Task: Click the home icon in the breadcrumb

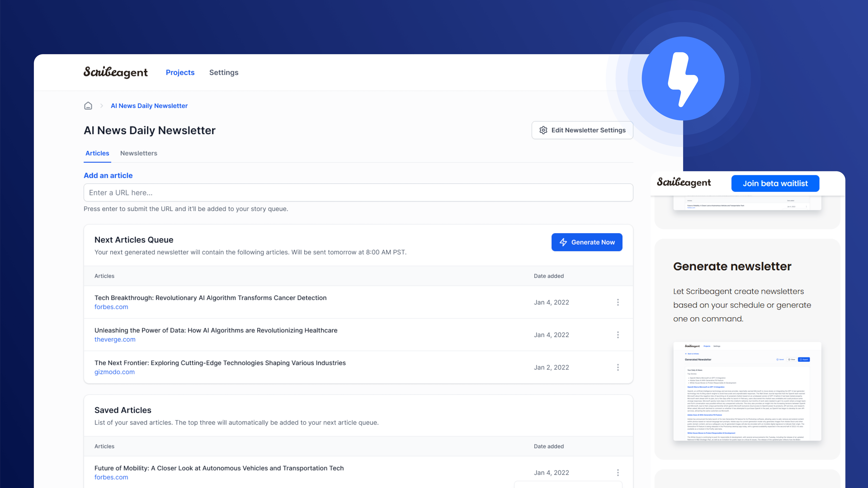Action: (x=88, y=106)
